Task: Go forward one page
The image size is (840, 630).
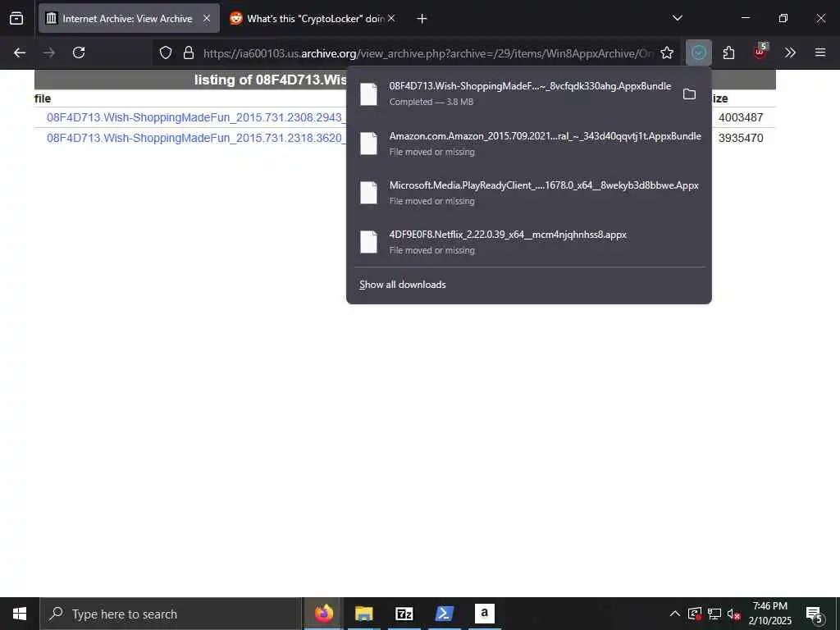Action: pyautogui.click(x=49, y=53)
